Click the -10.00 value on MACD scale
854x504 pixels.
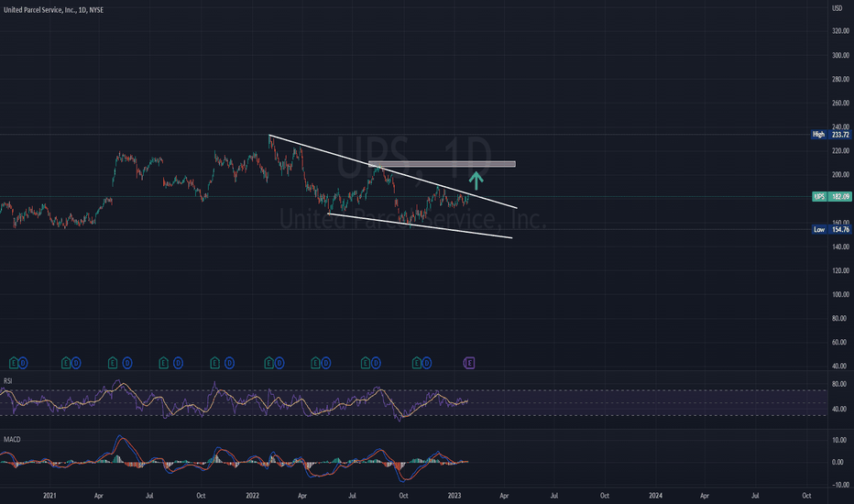(x=838, y=485)
